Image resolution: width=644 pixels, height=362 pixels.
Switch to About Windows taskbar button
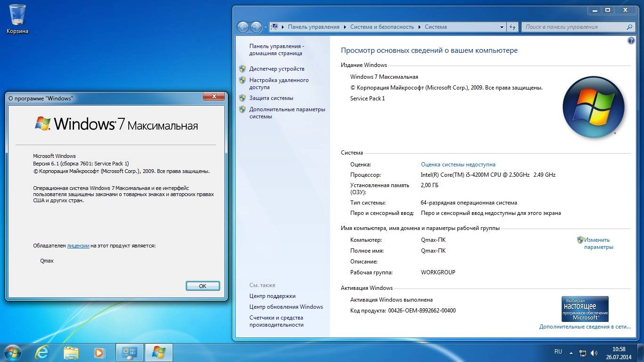[159, 353]
